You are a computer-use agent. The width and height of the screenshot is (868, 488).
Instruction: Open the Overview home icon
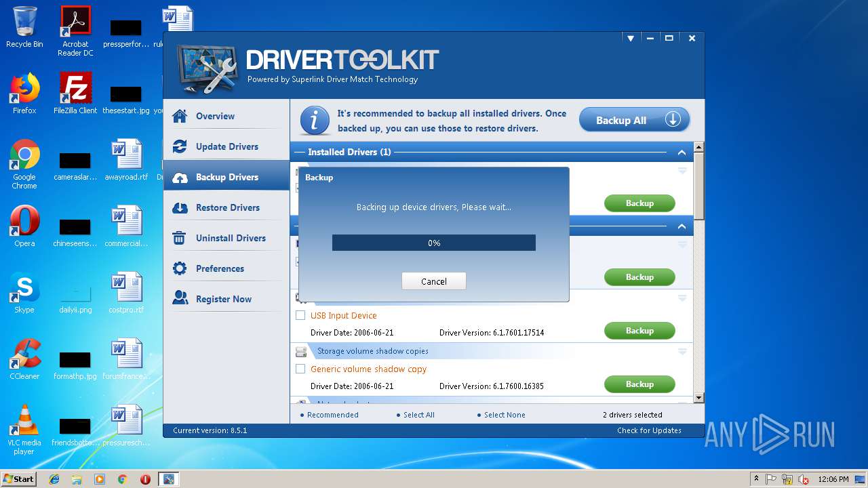pyautogui.click(x=180, y=116)
